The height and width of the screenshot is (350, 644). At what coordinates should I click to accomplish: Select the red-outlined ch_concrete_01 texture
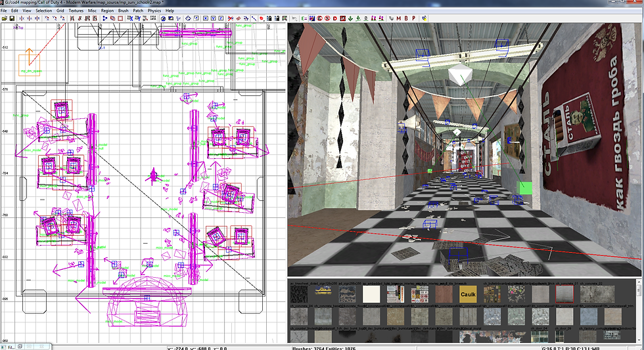(564, 294)
